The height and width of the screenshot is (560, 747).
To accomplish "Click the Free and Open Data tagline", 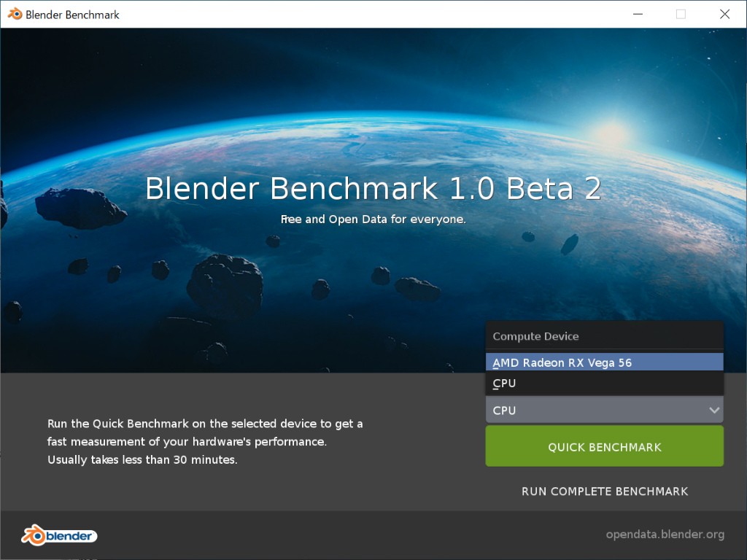I will point(373,219).
